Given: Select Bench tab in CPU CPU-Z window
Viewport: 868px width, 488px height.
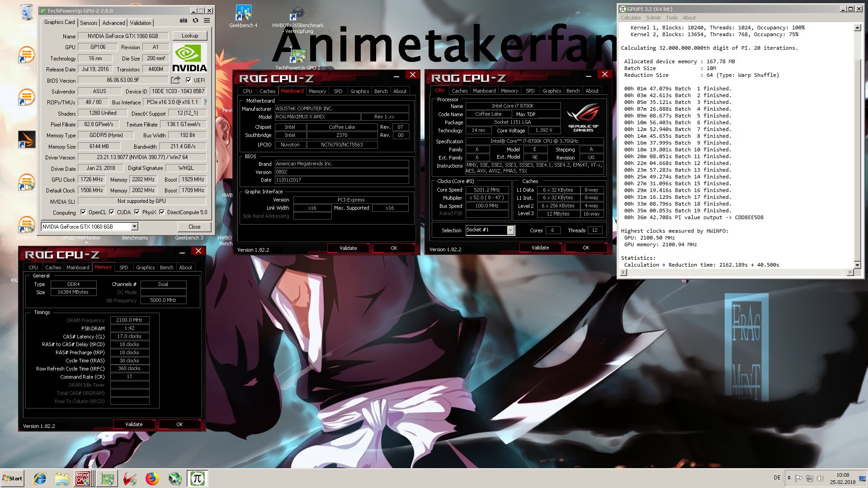Looking at the screenshot, I should pos(573,91).
